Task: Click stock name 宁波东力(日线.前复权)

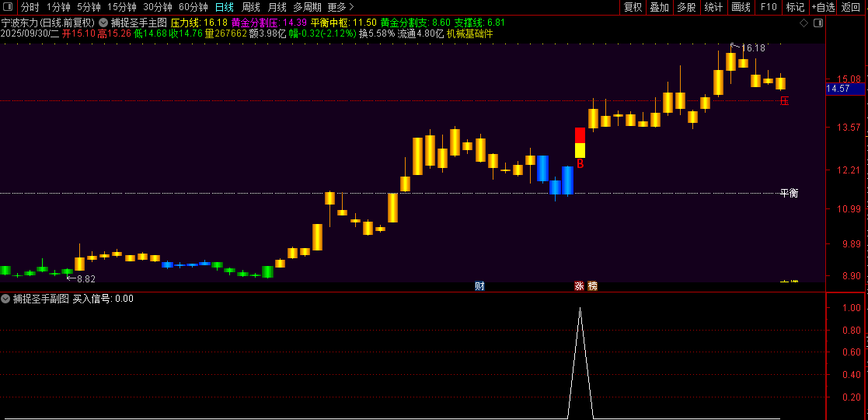Action: [x=47, y=23]
